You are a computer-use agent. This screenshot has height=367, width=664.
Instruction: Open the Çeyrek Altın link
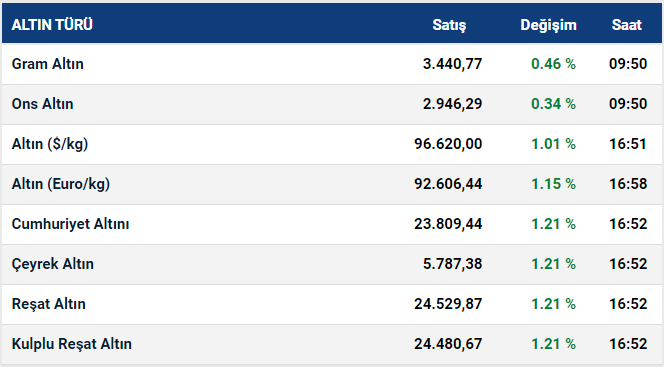(53, 264)
